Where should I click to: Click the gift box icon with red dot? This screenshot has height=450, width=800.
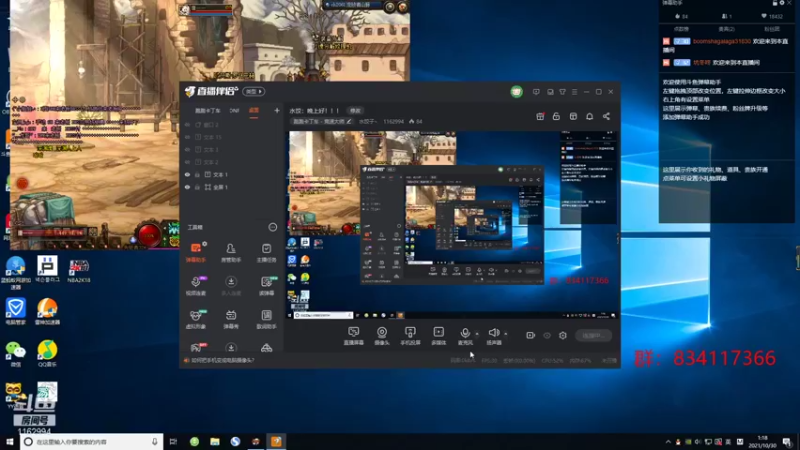[x=540, y=116]
